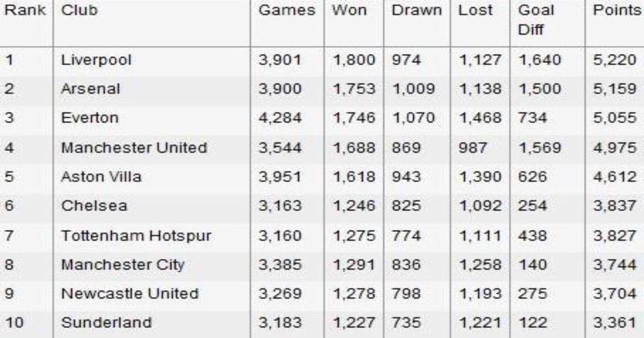Select the Arsenal club entry
Screen dimensions: 644x338
(91, 89)
